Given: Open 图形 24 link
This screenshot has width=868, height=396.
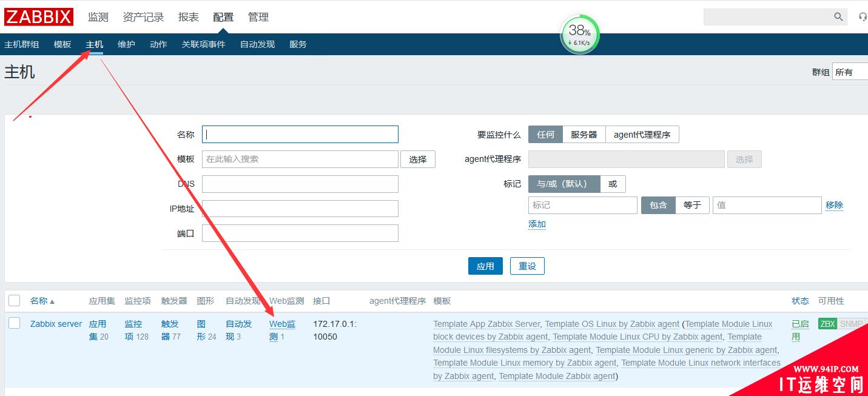Looking at the screenshot, I should (x=207, y=330).
